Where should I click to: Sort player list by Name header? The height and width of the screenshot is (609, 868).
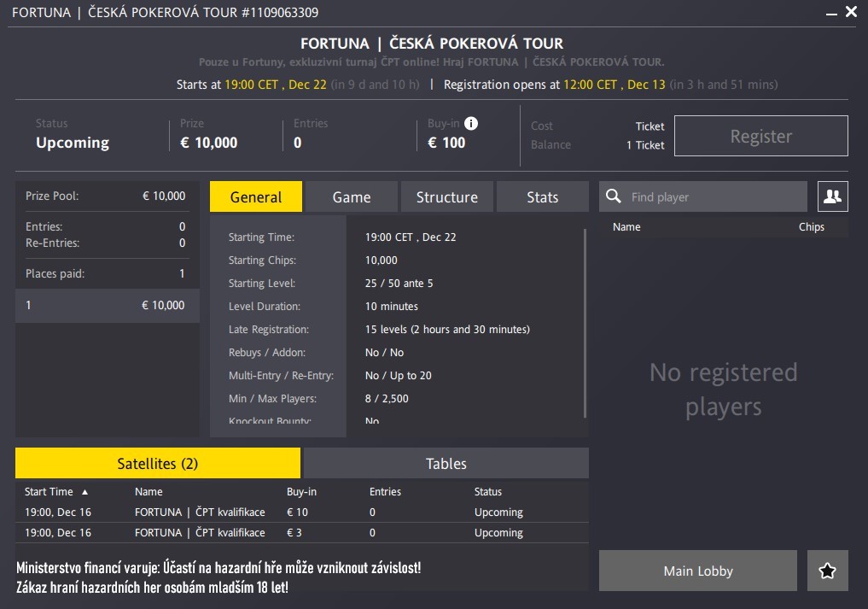point(626,226)
